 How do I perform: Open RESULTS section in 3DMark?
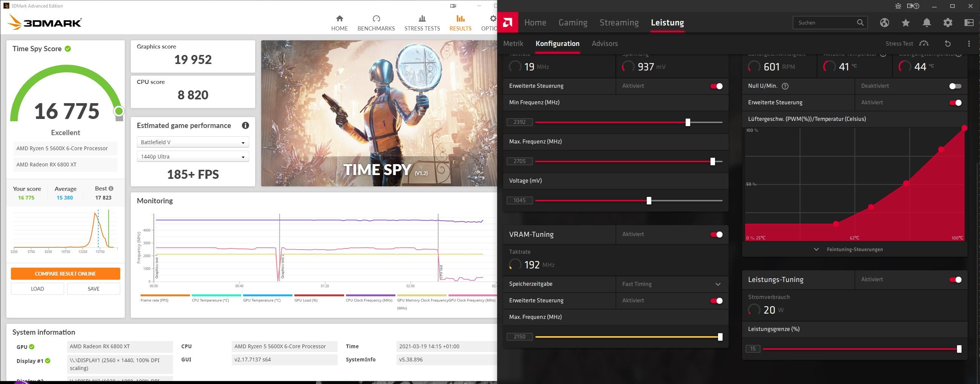click(460, 23)
